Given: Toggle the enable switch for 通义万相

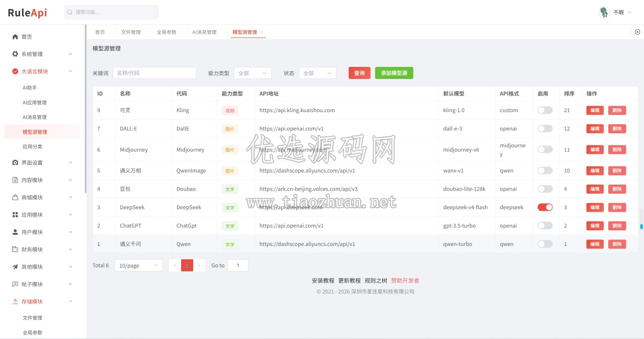Looking at the screenshot, I should pos(545,171).
